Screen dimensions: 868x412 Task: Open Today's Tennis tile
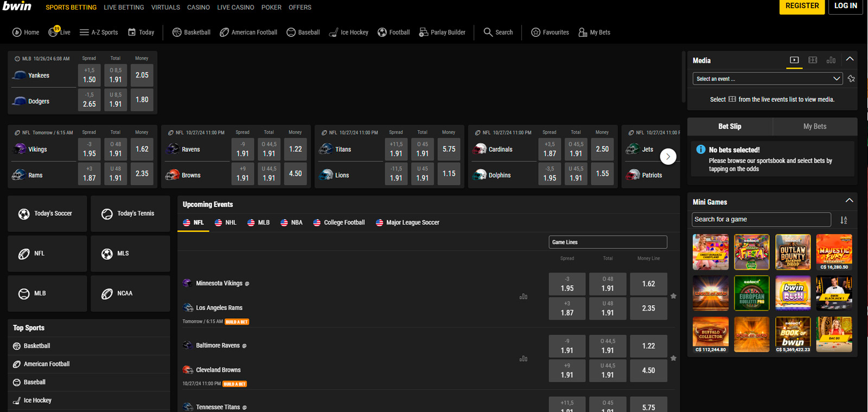click(x=130, y=214)
